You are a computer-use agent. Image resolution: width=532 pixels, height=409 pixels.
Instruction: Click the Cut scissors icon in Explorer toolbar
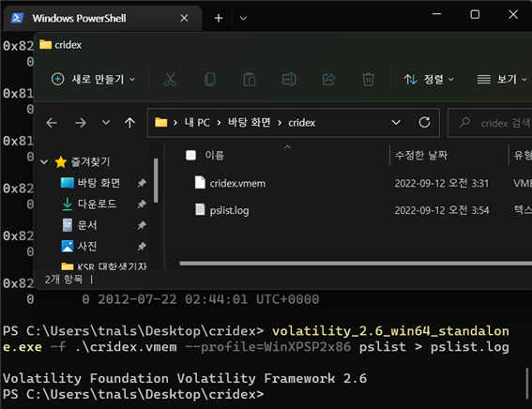(170, 80)
